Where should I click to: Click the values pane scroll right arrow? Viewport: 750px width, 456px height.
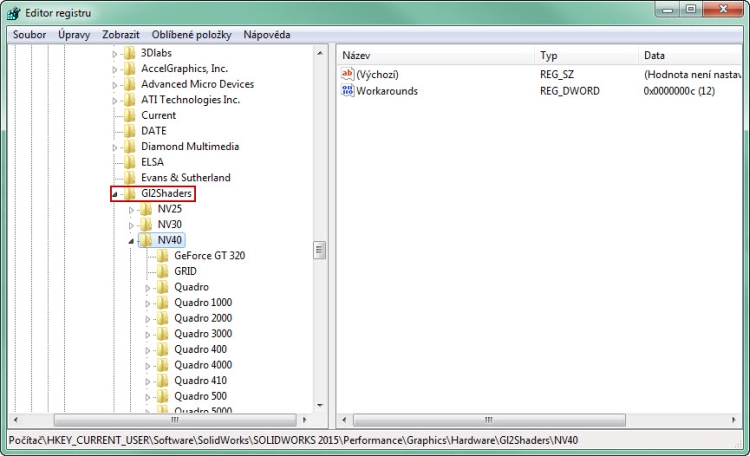(734, 420)
